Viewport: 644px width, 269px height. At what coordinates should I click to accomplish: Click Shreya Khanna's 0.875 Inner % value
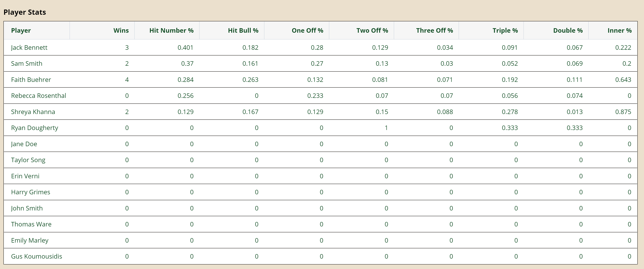coord(623,112)
